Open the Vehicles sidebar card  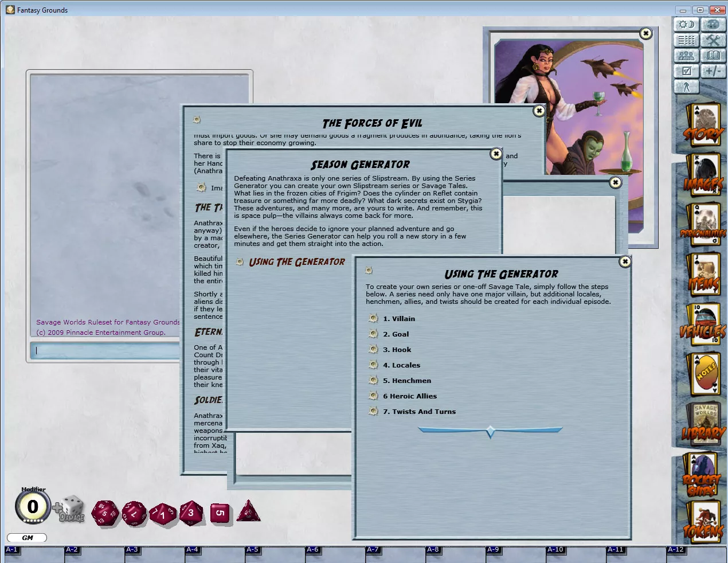(x=703, y=324)
